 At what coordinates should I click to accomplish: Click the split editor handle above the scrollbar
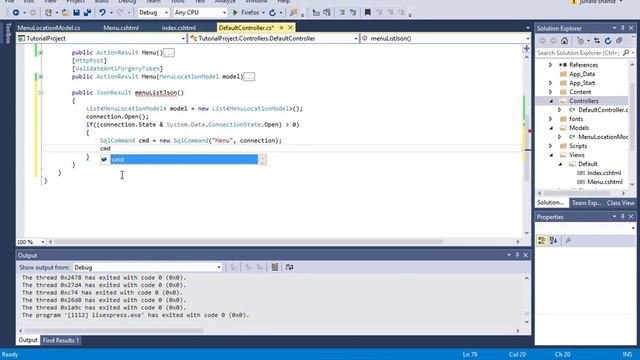click(527, 49)
